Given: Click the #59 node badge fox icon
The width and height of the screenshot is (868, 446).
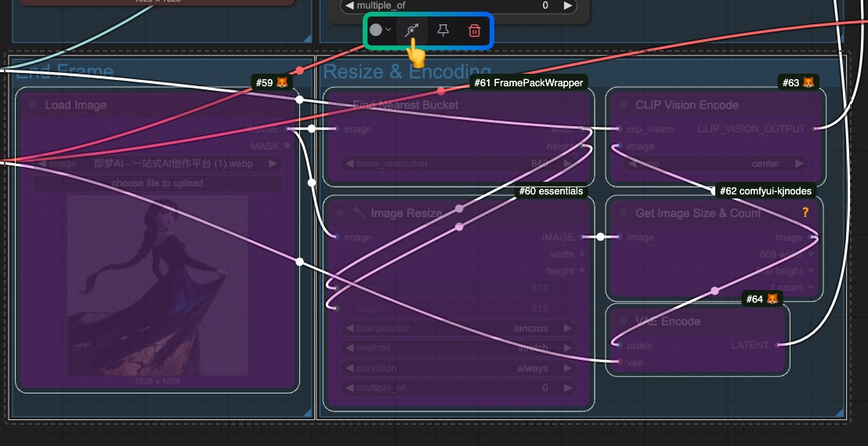Looking at the screenshot, I should coord(281,82).
